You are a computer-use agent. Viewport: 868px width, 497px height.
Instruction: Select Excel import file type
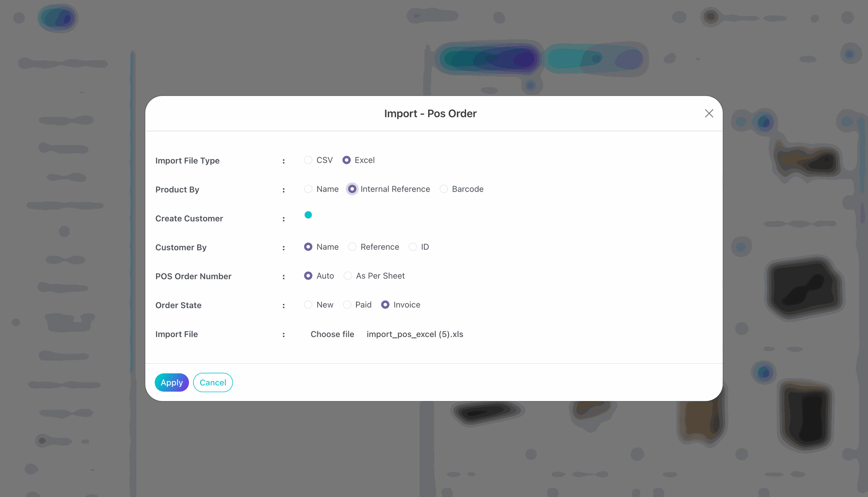[x=346, y=160]
